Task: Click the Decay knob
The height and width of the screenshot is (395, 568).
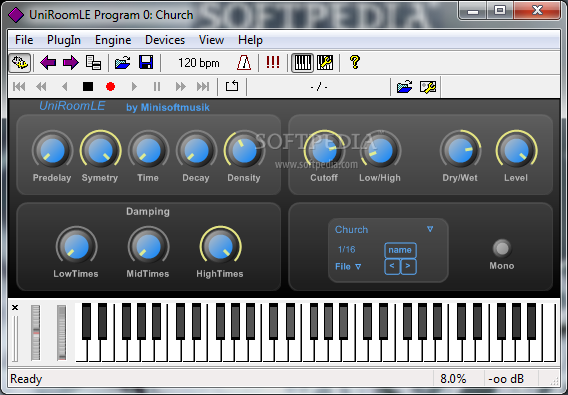Action: (196, 150)
